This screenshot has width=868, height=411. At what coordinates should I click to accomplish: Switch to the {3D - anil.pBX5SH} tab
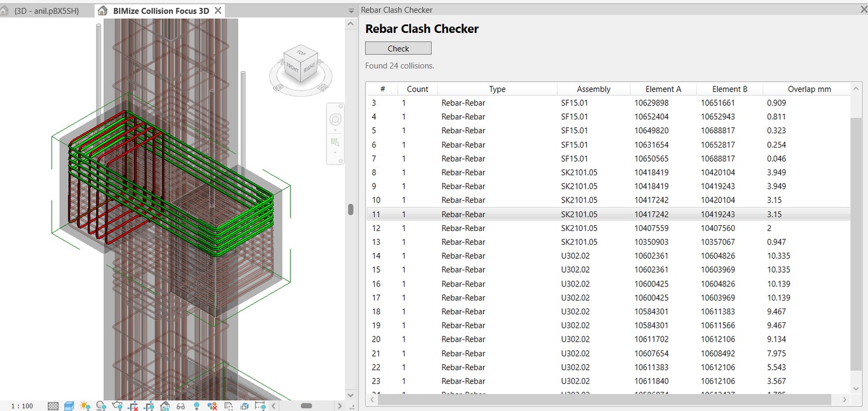pos(46,10)
